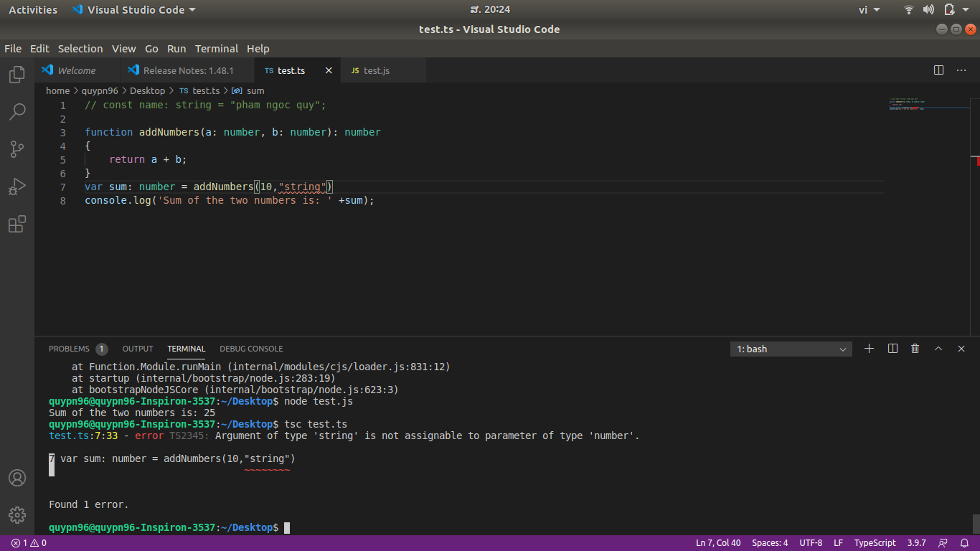The height and width of the screenshot is (551, 980).
Task: Open the Explorer view in activity bar
Action: coord(17,75)
